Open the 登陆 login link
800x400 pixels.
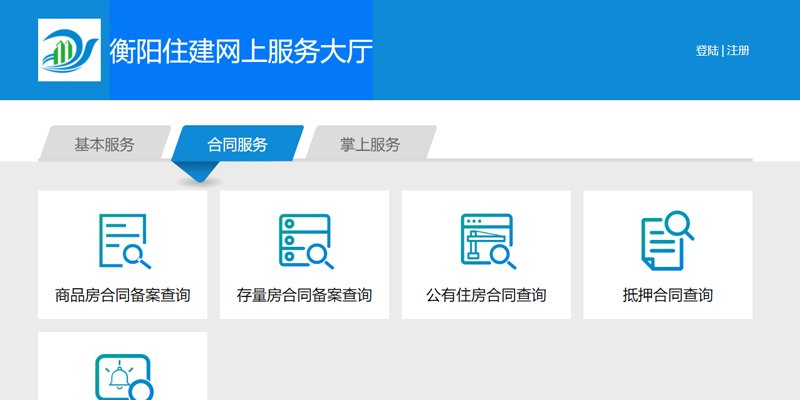point(707,51)
